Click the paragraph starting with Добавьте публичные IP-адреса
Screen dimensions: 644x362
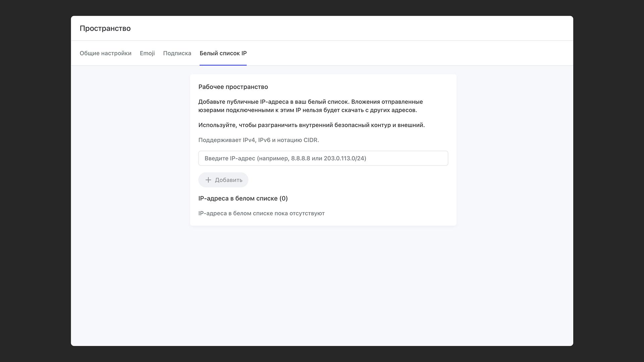point(310,106)
